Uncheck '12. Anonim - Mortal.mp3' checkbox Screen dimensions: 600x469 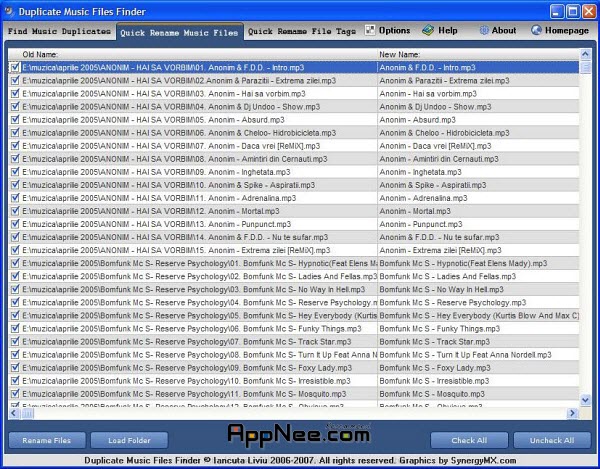point(15,211)
